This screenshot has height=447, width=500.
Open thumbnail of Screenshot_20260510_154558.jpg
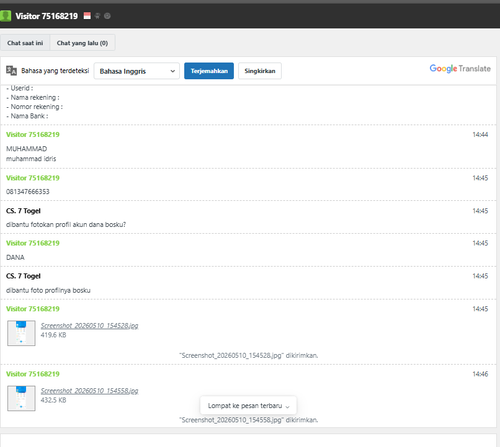pos(21,398)
